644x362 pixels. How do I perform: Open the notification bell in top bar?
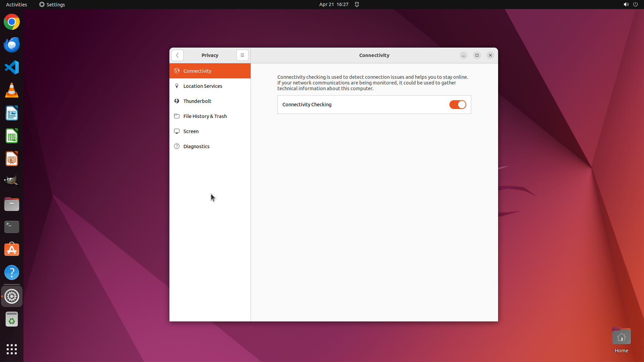357,4
